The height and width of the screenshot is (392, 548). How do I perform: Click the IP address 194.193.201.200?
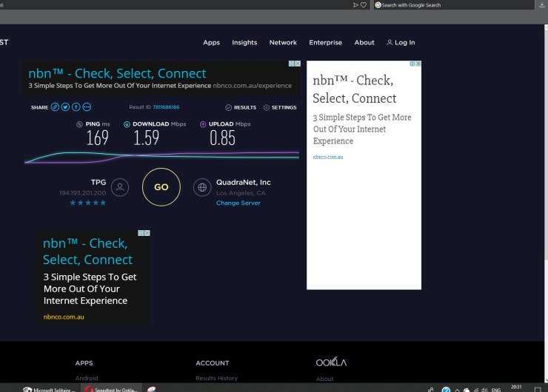pyautogui.click(x=82, y=193)
